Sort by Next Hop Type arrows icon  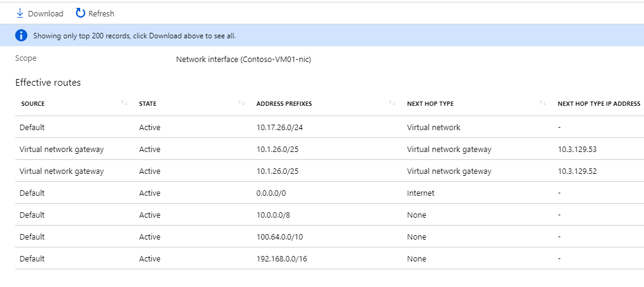(x=543, y=103)
